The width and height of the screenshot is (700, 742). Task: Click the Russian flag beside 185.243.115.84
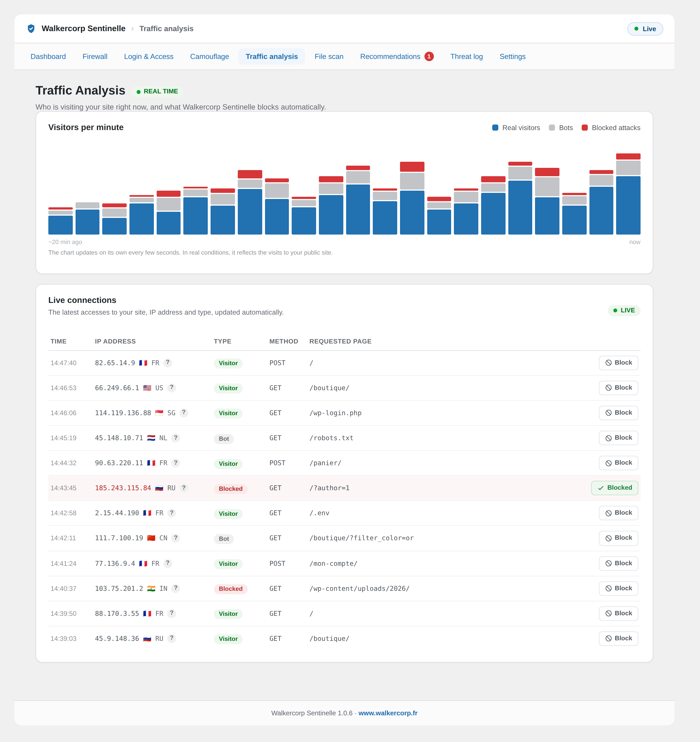pyautogui.click(x=159, y=488)
